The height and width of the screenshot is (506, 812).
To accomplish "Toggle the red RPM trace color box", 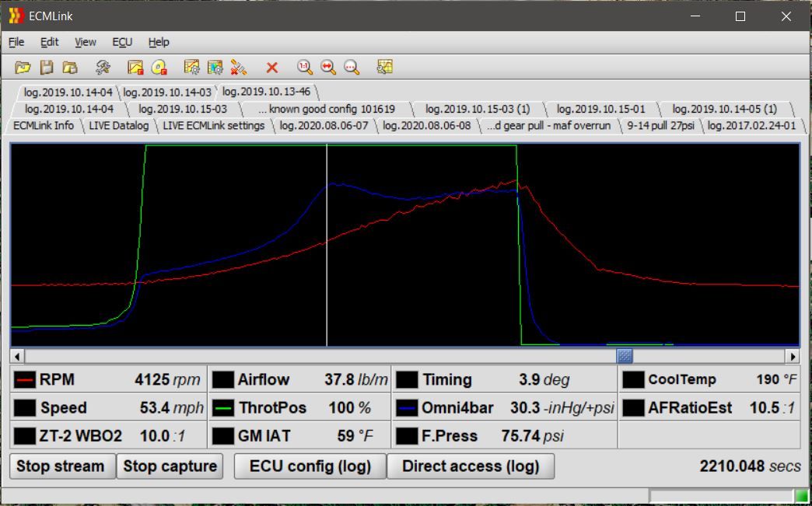I will coord(25,380).
